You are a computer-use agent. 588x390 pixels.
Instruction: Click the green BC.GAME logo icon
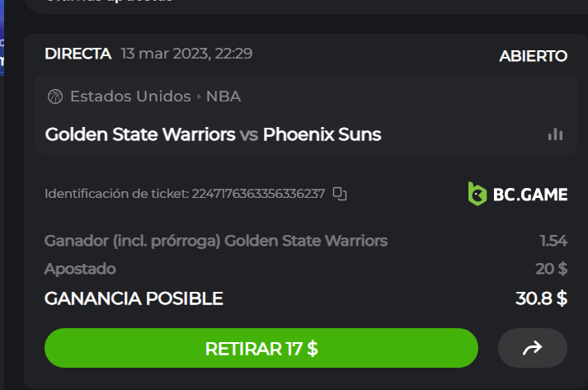477,194
